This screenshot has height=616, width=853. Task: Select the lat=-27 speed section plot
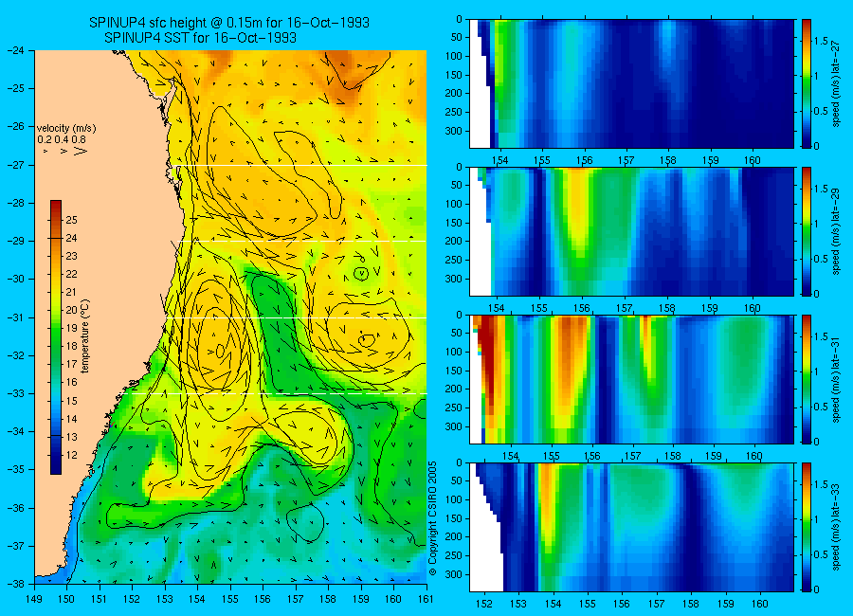(x=631, y=83)
